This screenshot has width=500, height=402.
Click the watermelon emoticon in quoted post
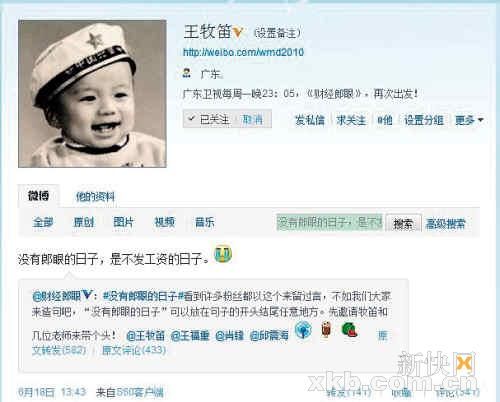click(350, 330)
